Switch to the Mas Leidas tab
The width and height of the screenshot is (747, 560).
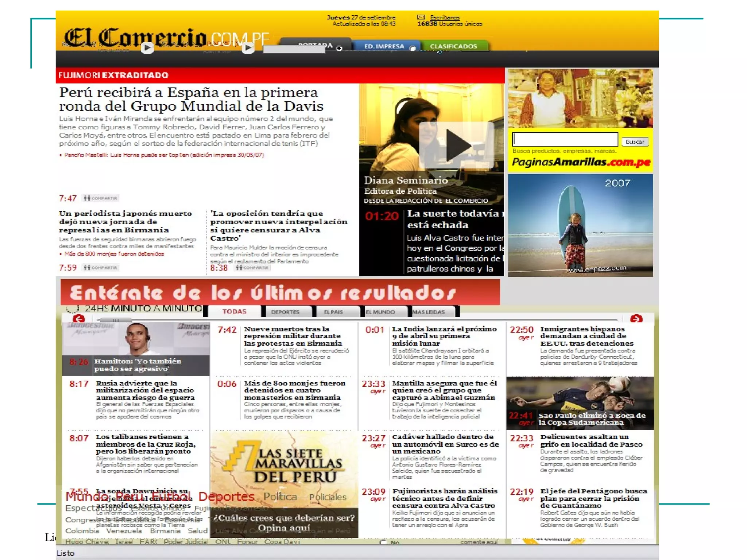tap(429, 312)
